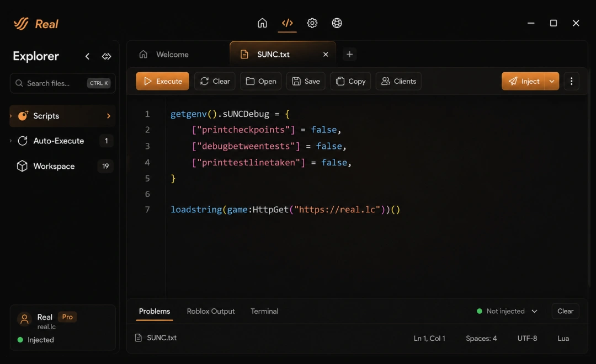
Task: Select the SUNC.txt editor tab
Action: [x=283, y=55]
